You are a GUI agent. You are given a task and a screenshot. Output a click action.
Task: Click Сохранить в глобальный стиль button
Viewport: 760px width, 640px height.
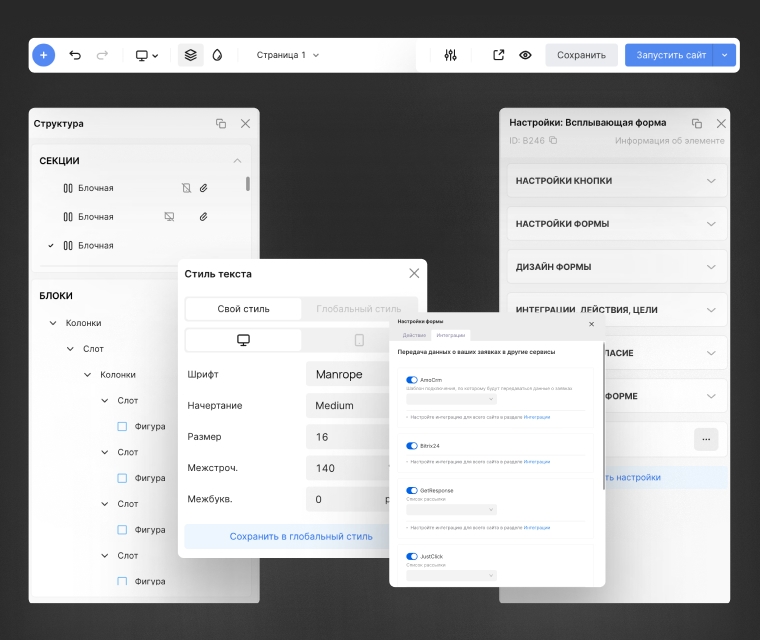[301, 537]
